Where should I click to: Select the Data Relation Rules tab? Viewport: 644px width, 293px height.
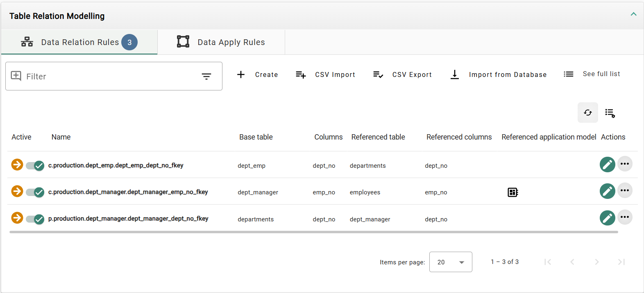[x=79, y=42]
